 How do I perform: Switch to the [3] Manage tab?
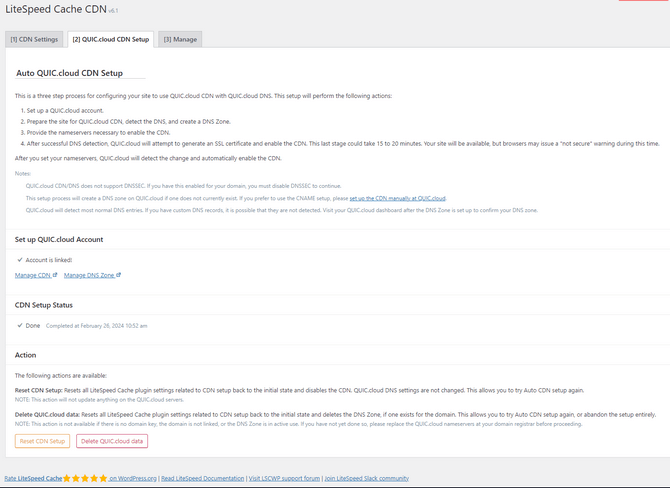coord(180,39)
